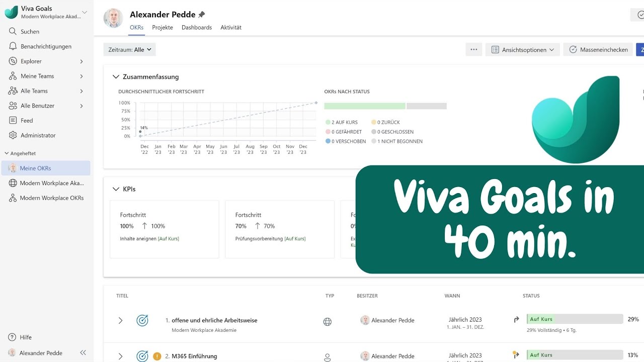
Task: Click the target icon for offene und ehrliche Arbeitsweise
Action: click(x=142, y=320)
